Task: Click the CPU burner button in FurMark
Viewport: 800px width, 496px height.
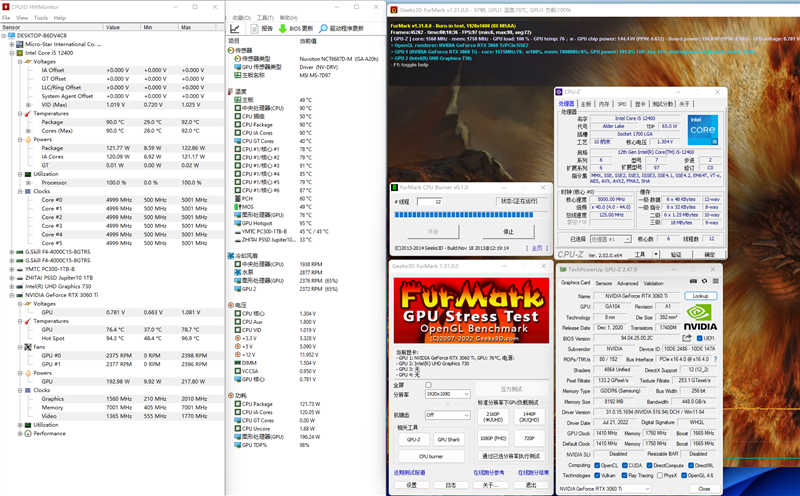Action: coord(431,456)
